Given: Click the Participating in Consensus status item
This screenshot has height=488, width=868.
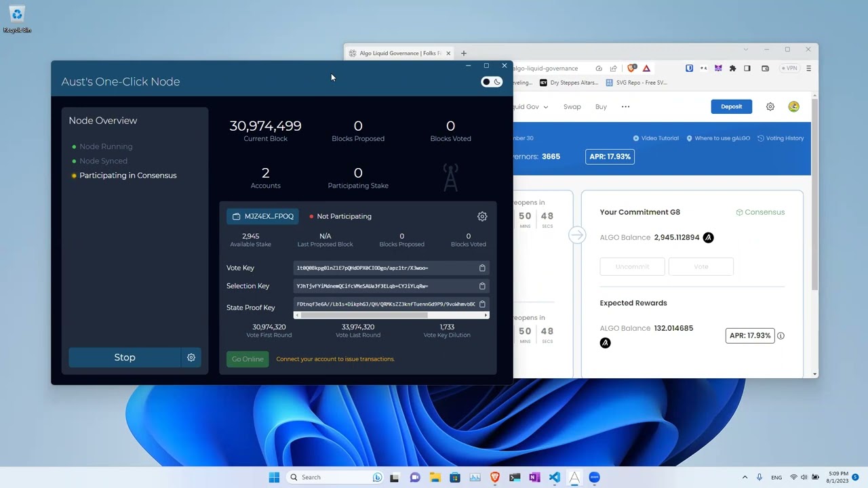Looking at the screenshot, I should 124,176.
